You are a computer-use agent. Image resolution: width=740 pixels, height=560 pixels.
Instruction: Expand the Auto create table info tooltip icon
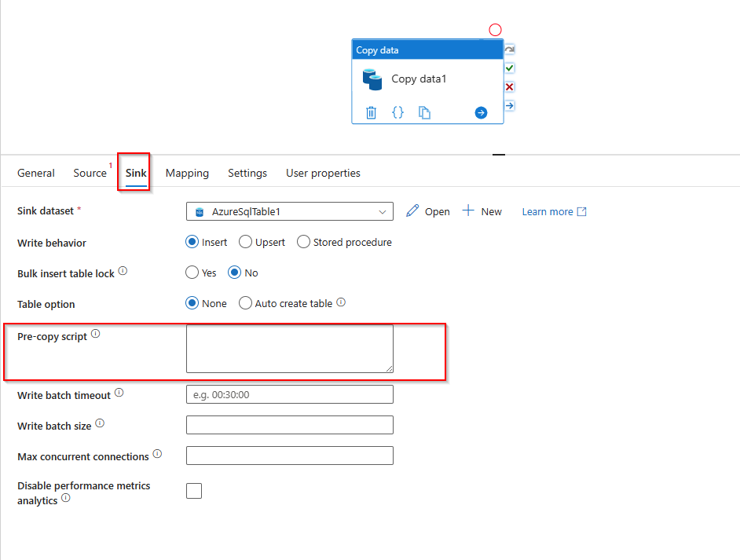click(341, 302)
